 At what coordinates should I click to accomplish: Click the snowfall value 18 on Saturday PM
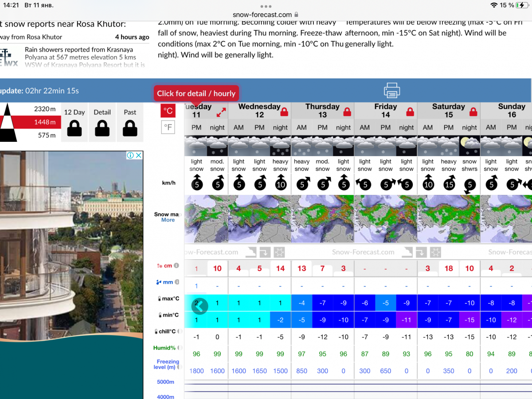[x=449, y=268]
